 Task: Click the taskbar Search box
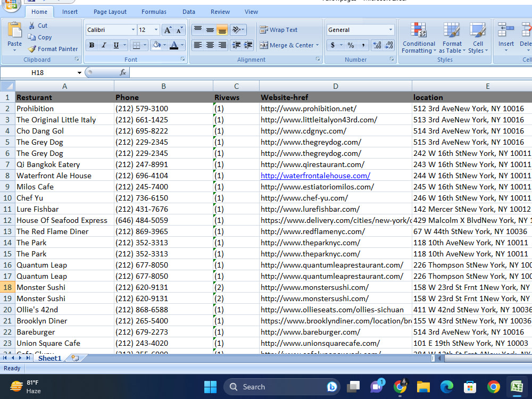coord(282,387)
